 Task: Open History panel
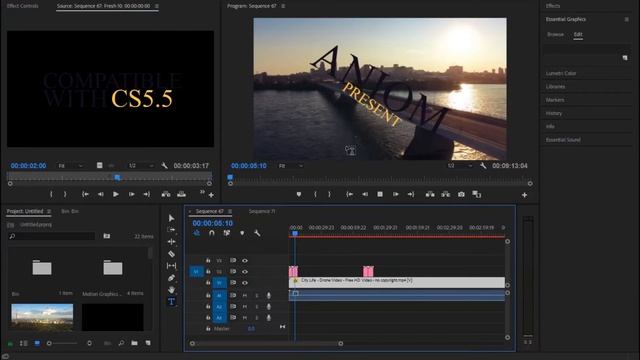(554, 113)
